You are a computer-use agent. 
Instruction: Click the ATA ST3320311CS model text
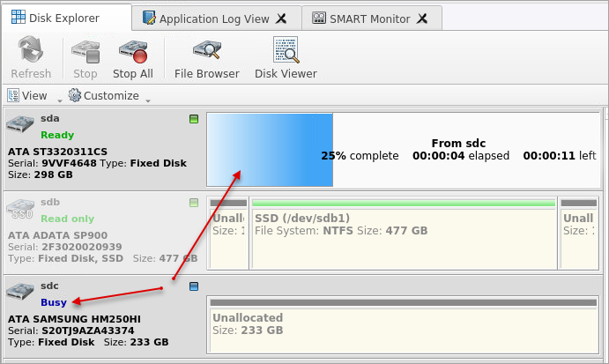tap(57, 152)
